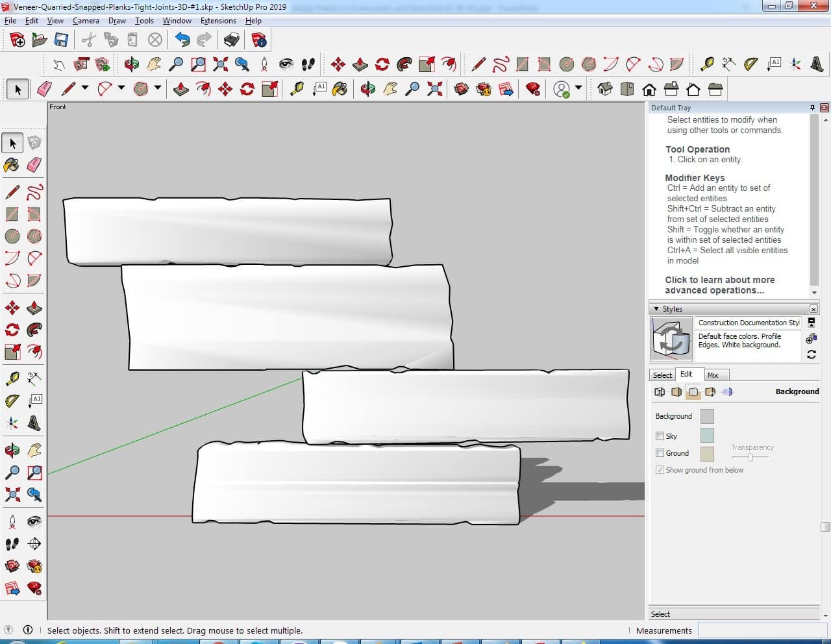The width and height of the screenshot is (831, 644).
Task: Click the Save icon in toolbar
Action: point(61,40)
